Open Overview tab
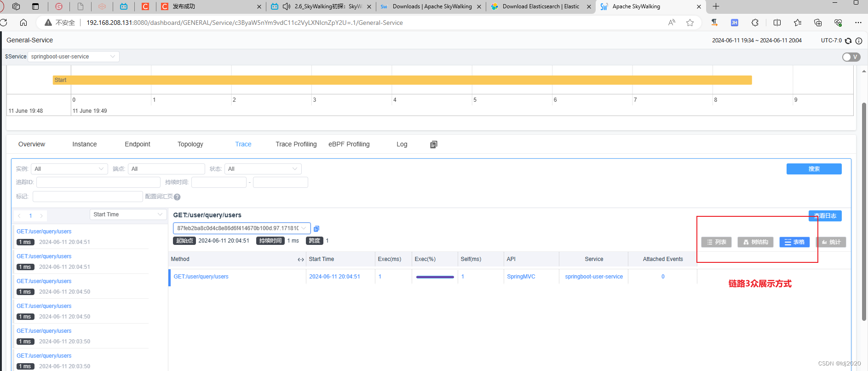The height and width of the screenshot is (371, 868). tap(32, 144)
